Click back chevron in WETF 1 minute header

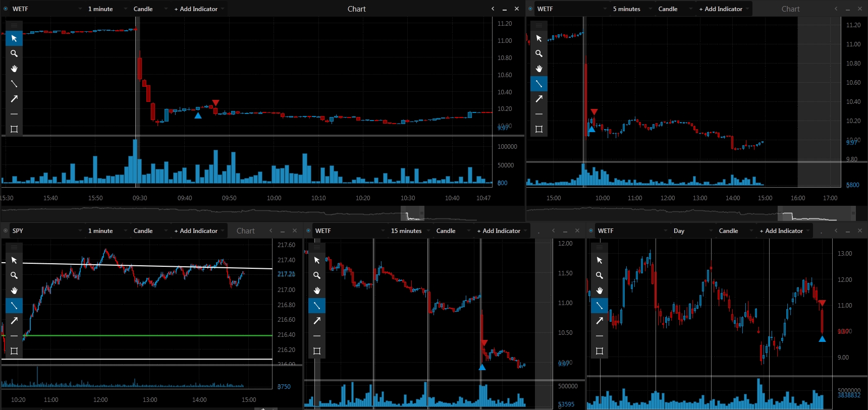[493, 9]
